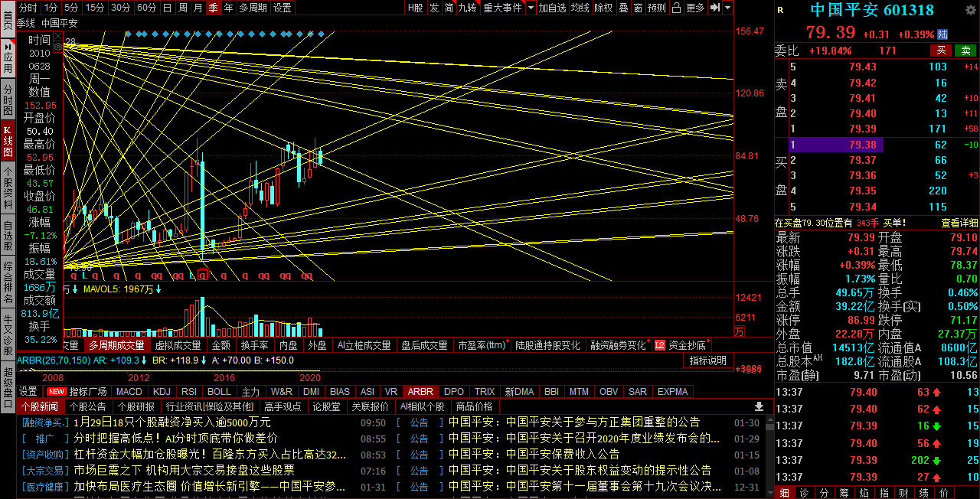This screenshot has width=980, height=499.
Task: Switch to the MACD indicator tab
Action: point(129,392)
